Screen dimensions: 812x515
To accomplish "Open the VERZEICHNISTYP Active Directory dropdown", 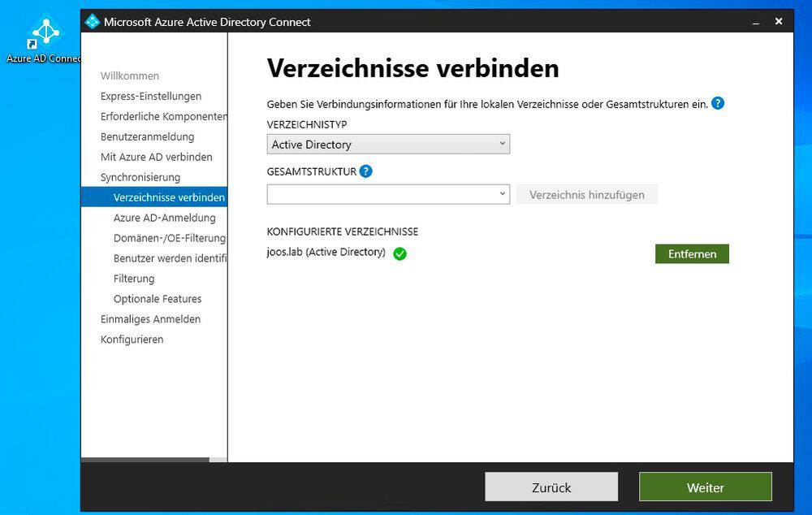I will coord(388,144).
